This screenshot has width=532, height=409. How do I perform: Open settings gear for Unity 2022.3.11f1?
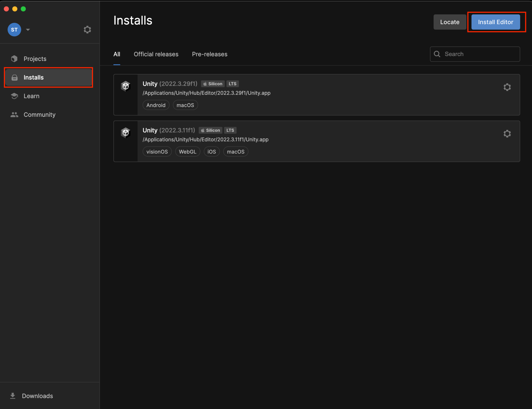507,134
